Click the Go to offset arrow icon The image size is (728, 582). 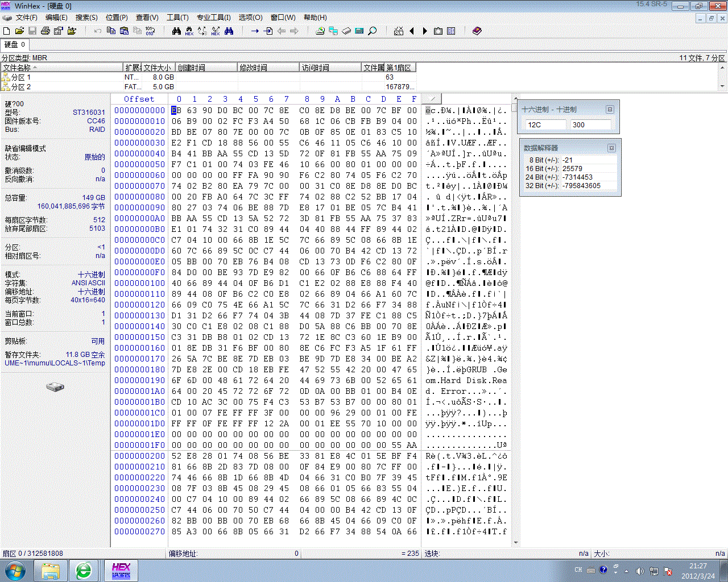(x=255, y=31)
